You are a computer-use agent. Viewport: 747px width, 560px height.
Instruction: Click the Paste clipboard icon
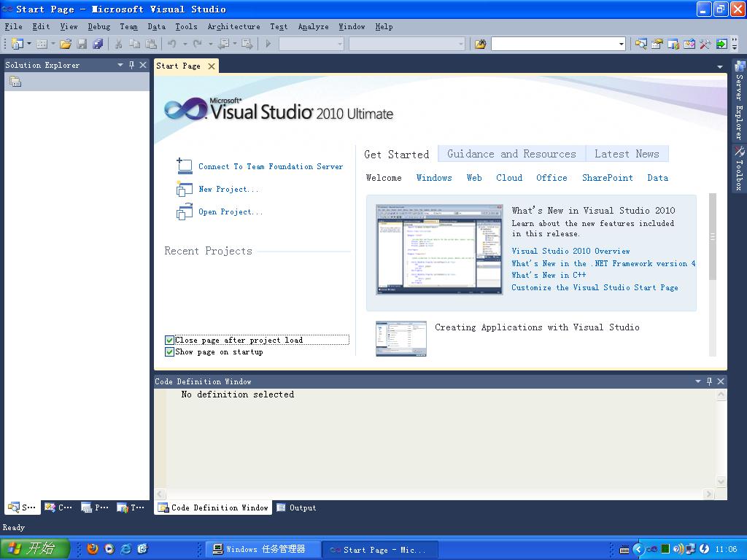pyautogui.click(x=151, y=44)
